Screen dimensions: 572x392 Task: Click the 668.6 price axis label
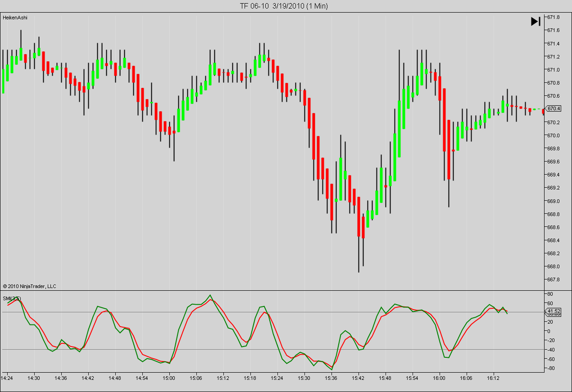pos(554,227)
